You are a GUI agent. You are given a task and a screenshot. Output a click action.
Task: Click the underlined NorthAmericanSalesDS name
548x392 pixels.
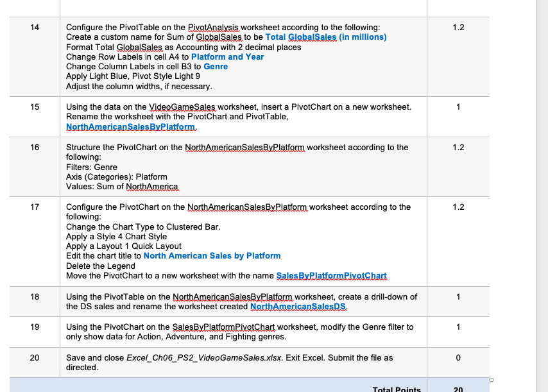(x=298, y=307)
